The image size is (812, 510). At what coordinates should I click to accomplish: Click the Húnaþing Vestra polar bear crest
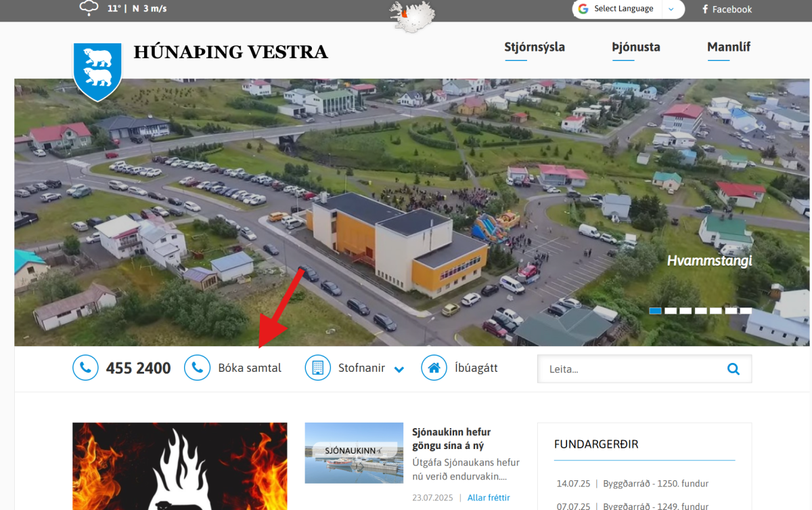97,70
